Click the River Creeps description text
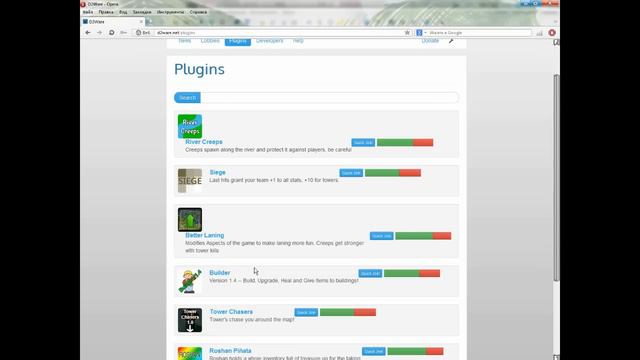 click(268, 150)
